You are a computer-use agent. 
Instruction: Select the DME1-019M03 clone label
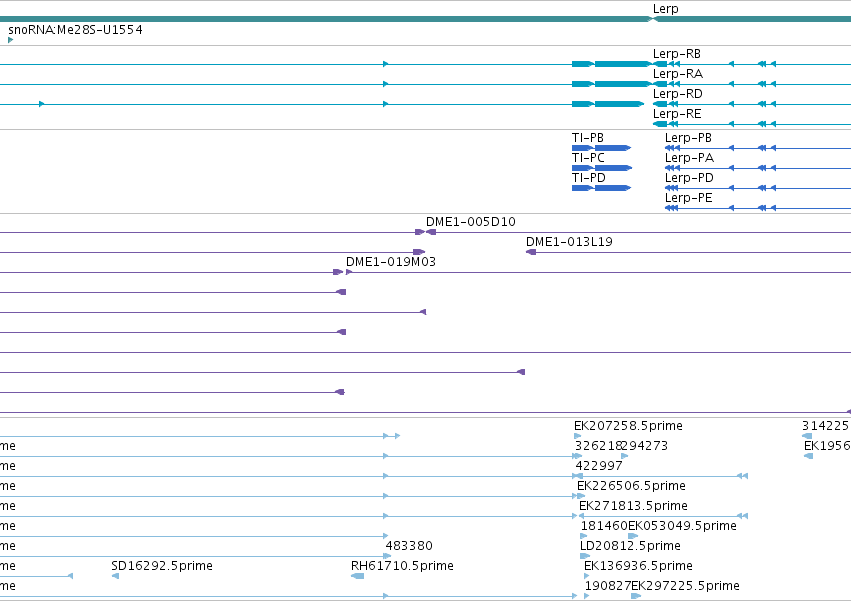[391, 262]
